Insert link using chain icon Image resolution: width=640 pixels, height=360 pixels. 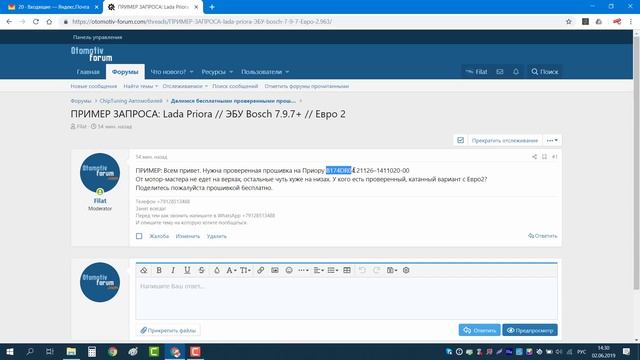[x=260, y=270]
